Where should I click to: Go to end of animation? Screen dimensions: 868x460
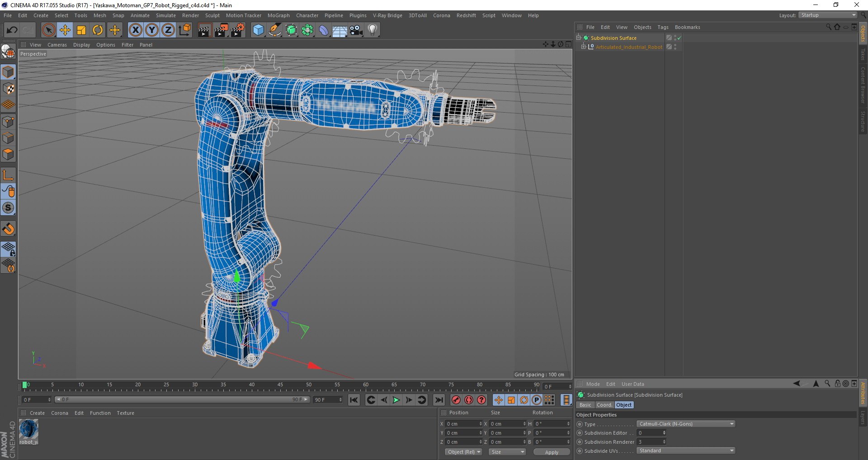click(x=439, y=400)
